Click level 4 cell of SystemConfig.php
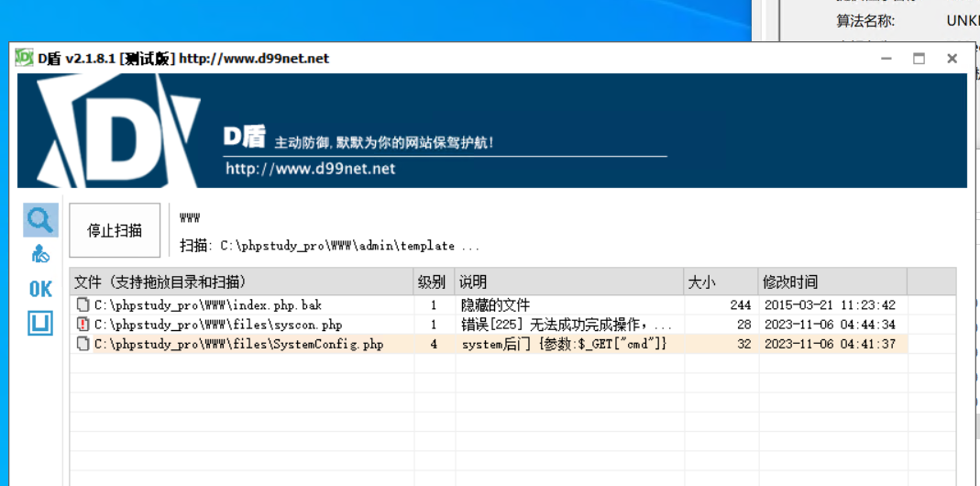 click(434, 344)
